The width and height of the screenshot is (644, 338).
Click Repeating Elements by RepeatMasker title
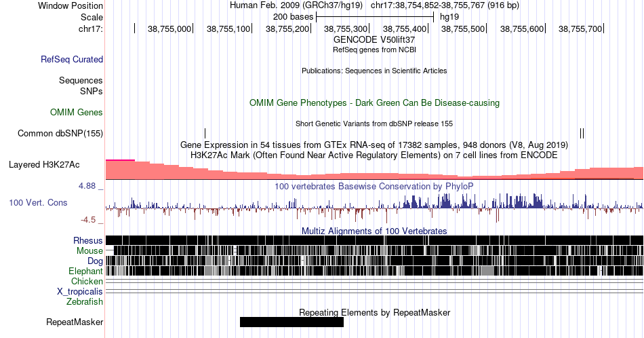[374, 312]
